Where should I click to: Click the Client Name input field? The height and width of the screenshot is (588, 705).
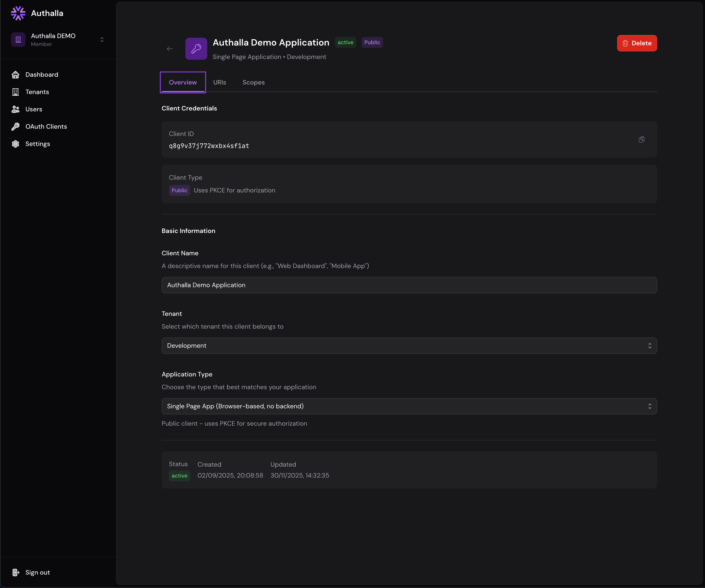(x=409, y=285)
